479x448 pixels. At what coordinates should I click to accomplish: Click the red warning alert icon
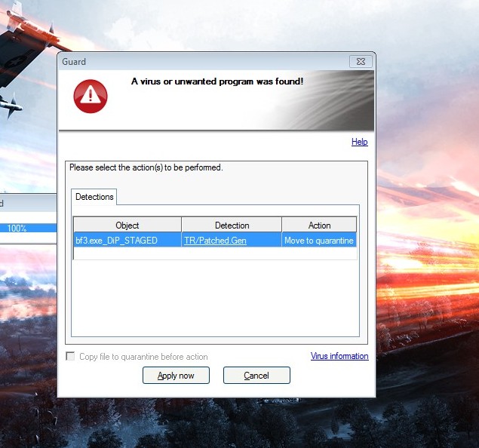pyautogui.click(x=91, y=97)
